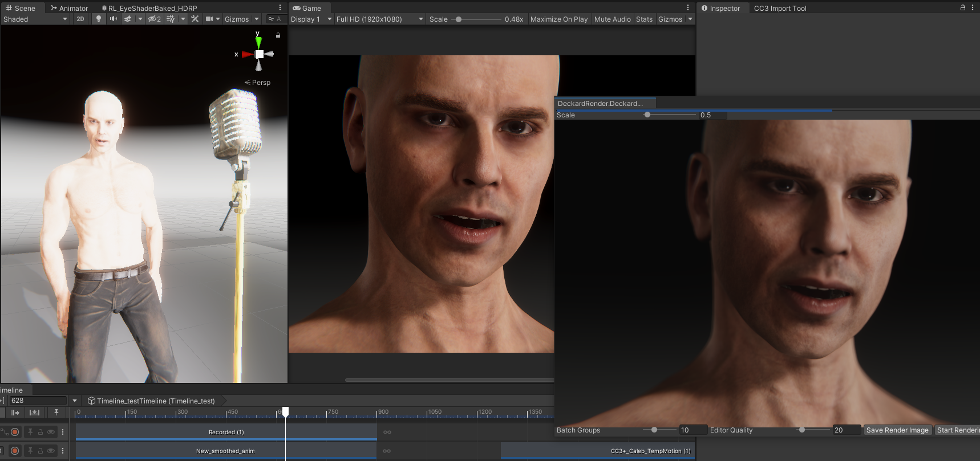Screen dimensions: 980x461
Task: Adjust Deckard Scale slider handle
Action: pos(647,115)
